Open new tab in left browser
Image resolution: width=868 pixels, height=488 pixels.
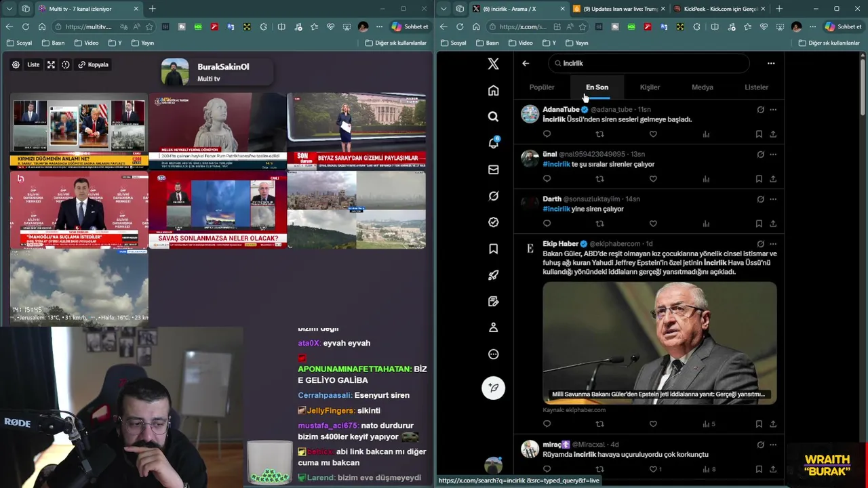(x=152, y=9)
